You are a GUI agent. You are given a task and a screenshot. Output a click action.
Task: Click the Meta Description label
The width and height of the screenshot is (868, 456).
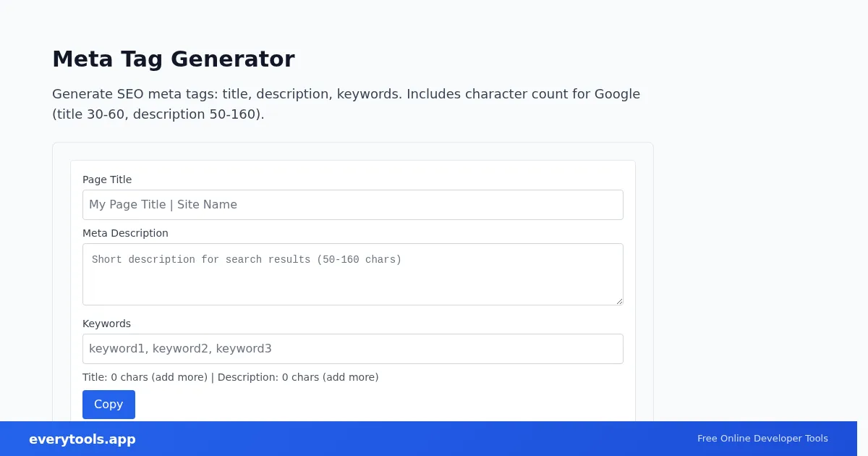coord(125,233)
